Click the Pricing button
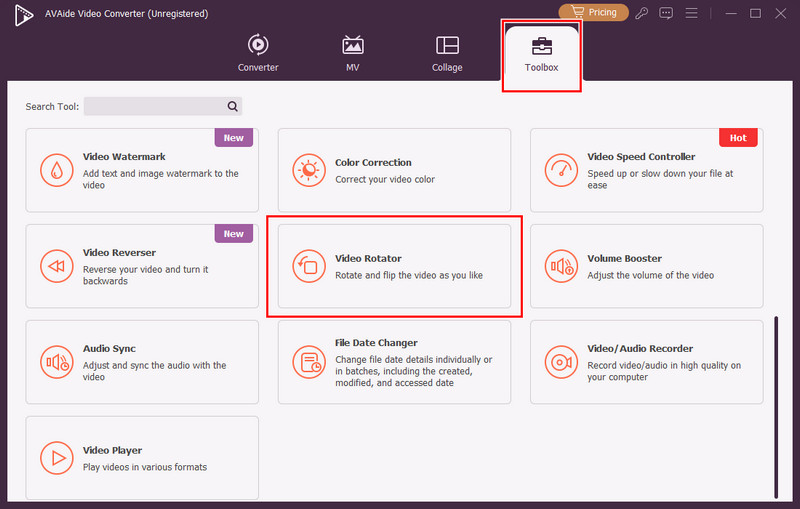This screenshot has width=800, height=509. point(593,12)
